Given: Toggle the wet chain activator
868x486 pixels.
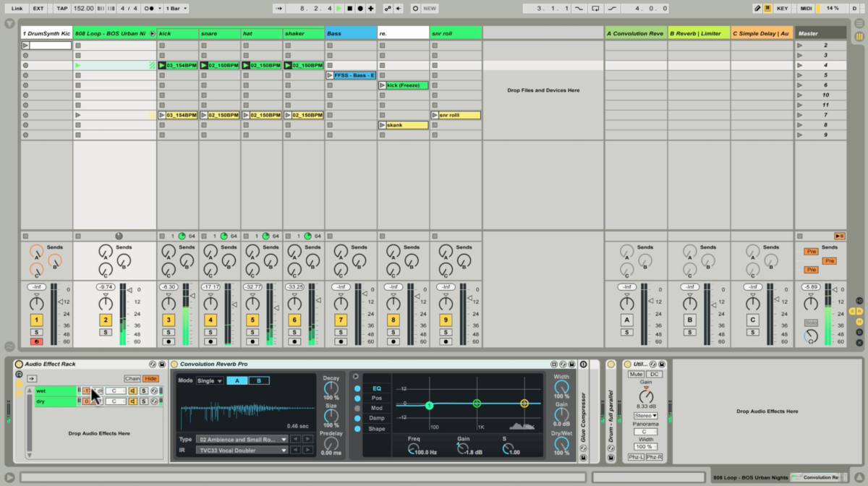Looking at the screenshot, I should click(x=134, y=391).
